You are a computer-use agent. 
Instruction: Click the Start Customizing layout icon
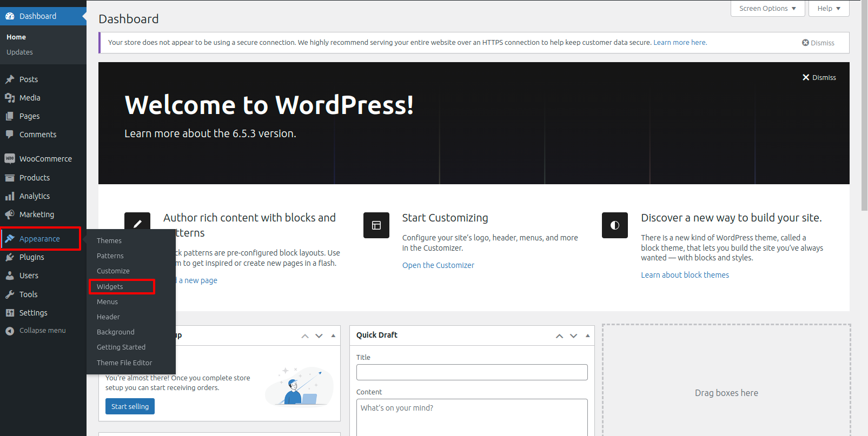click(376, 225)
